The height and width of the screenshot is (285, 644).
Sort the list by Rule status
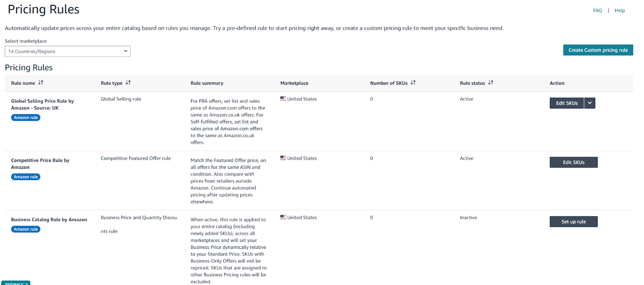[x=491, y=82]
